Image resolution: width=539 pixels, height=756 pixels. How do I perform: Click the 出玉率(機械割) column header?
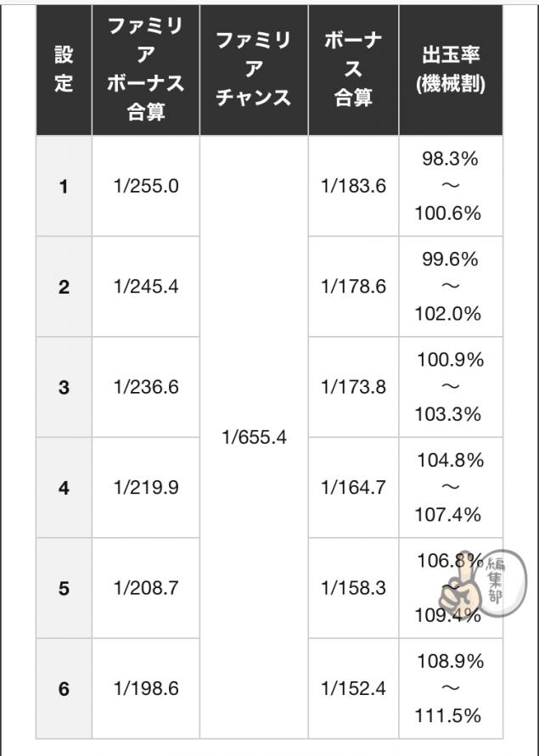tap(451, 70)
